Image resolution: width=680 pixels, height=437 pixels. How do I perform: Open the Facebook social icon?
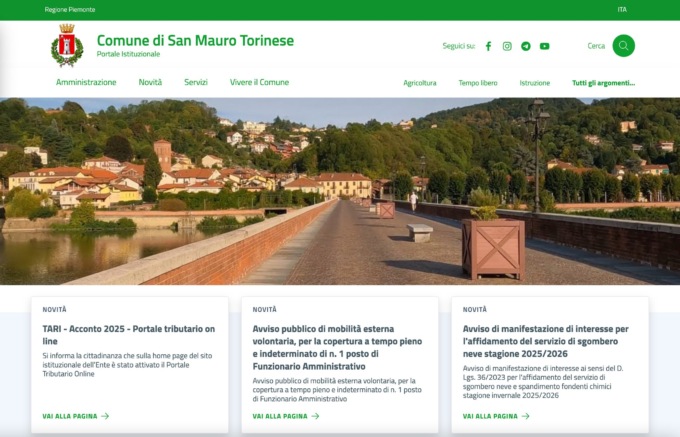pos(488,46)
